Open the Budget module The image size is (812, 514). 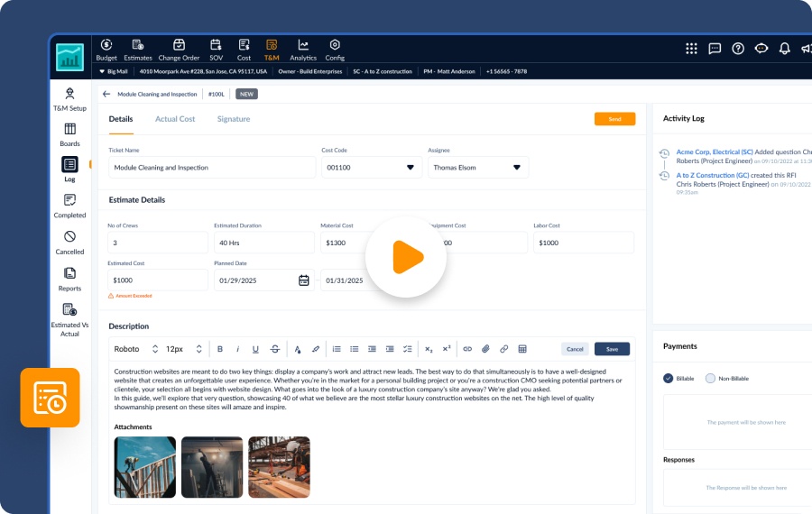(106, 50)
